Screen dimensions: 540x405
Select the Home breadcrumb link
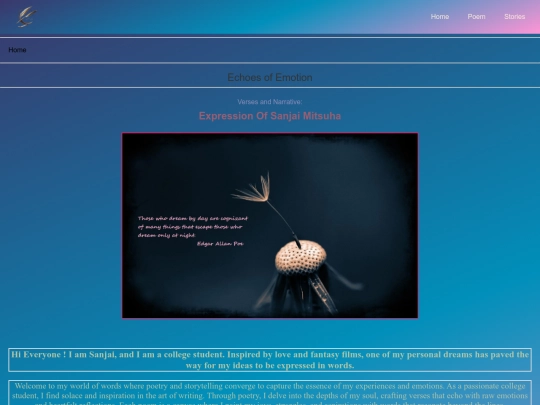point(17,50)
